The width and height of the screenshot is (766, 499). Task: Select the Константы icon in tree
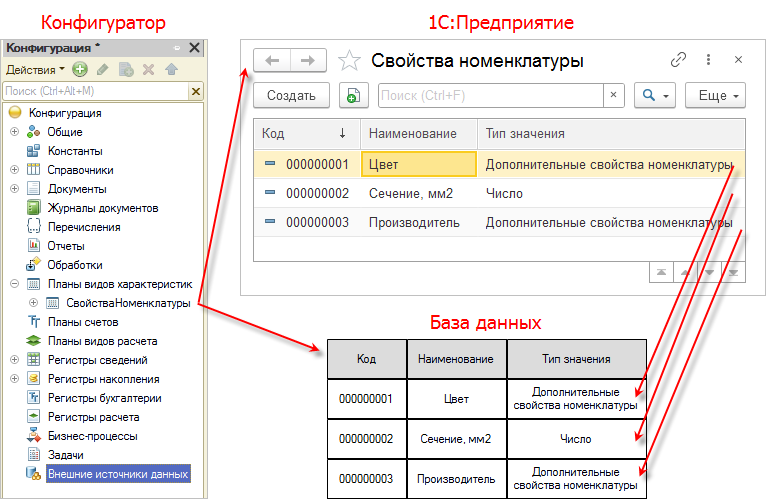tap(33, 151)
